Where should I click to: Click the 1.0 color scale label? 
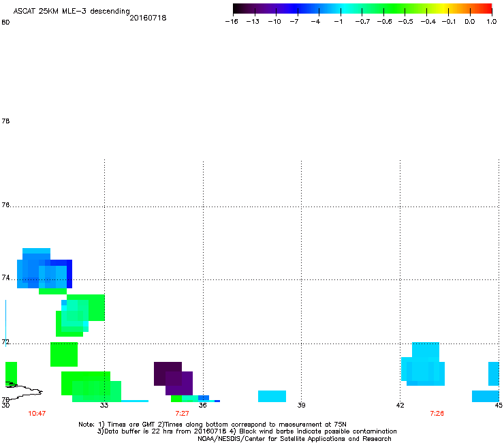tap(492, 22)
